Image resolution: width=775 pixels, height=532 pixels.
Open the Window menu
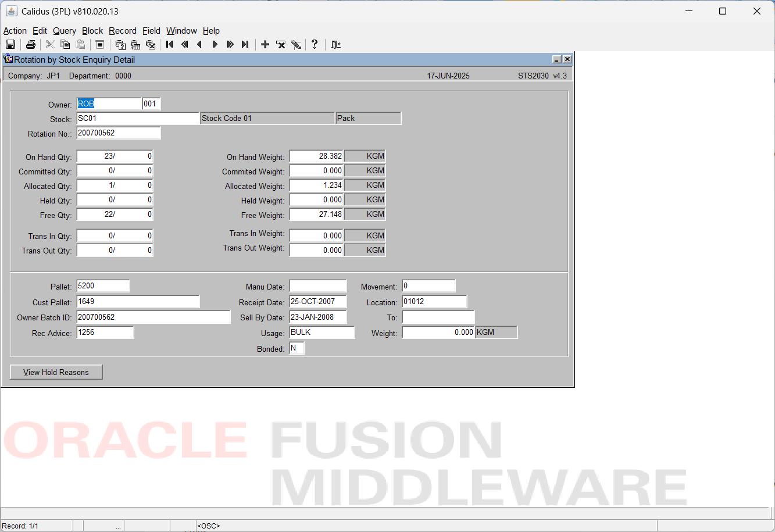pos(181,31)
